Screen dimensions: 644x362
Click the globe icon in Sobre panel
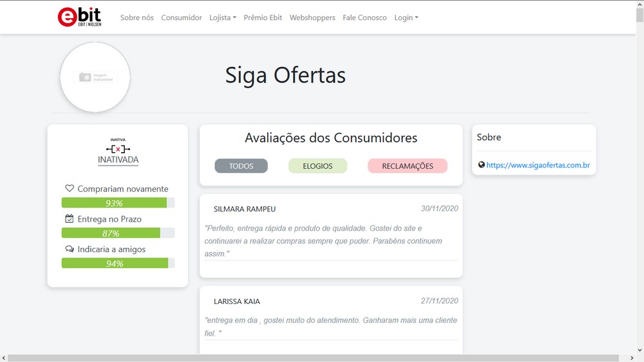point(481,165)
